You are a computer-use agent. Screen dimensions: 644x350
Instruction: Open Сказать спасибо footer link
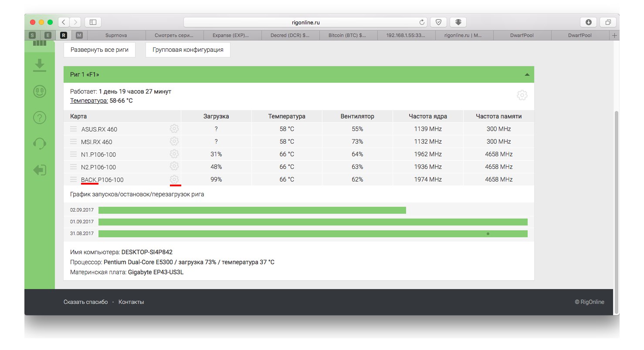click(85, 302)
